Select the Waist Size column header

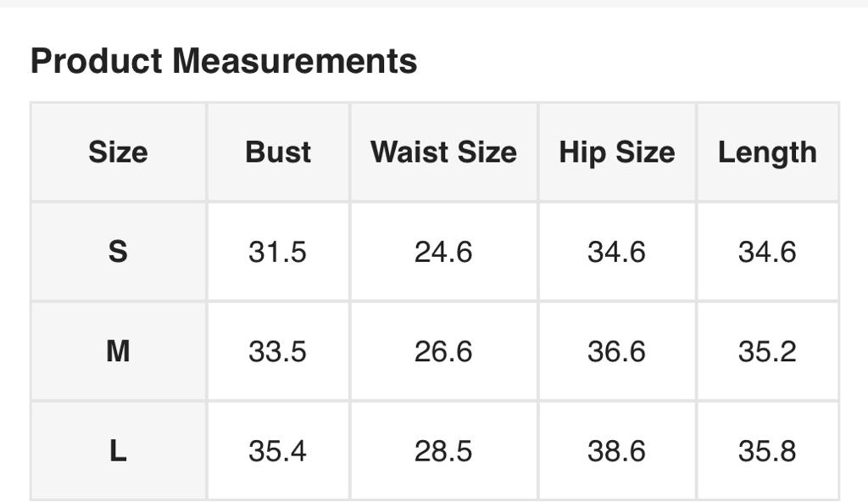(x=443, y=153)
